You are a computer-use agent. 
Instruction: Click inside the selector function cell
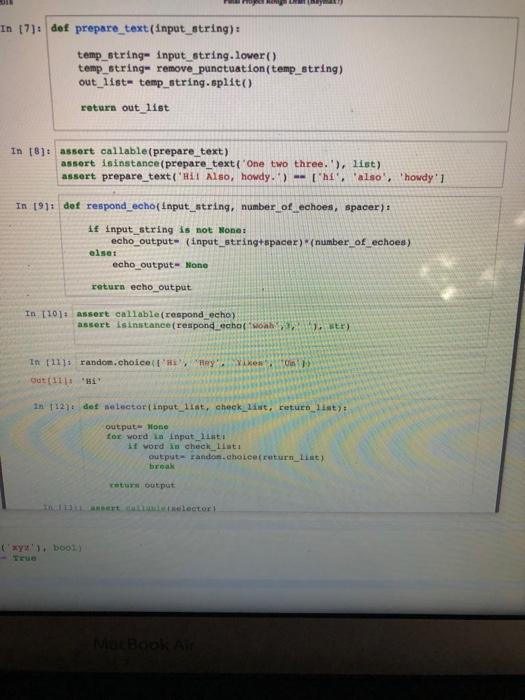(x=281, y=449)
